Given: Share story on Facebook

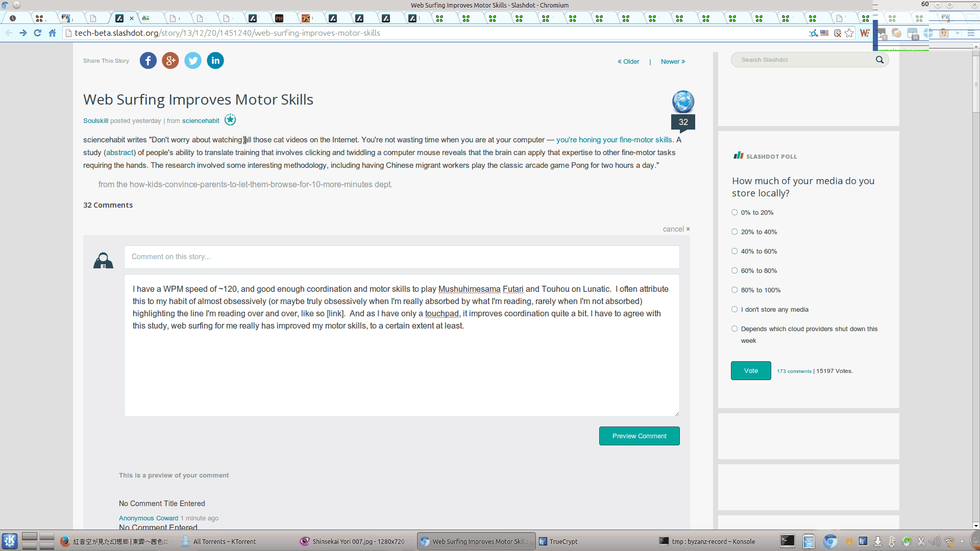Looking at the screenshot, I should click(148, 61).
